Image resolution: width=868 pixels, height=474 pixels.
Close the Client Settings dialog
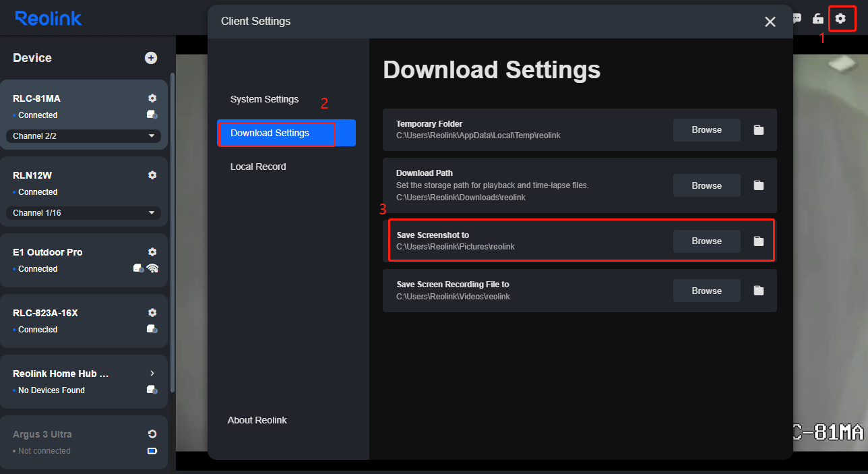tap(770, 22)
